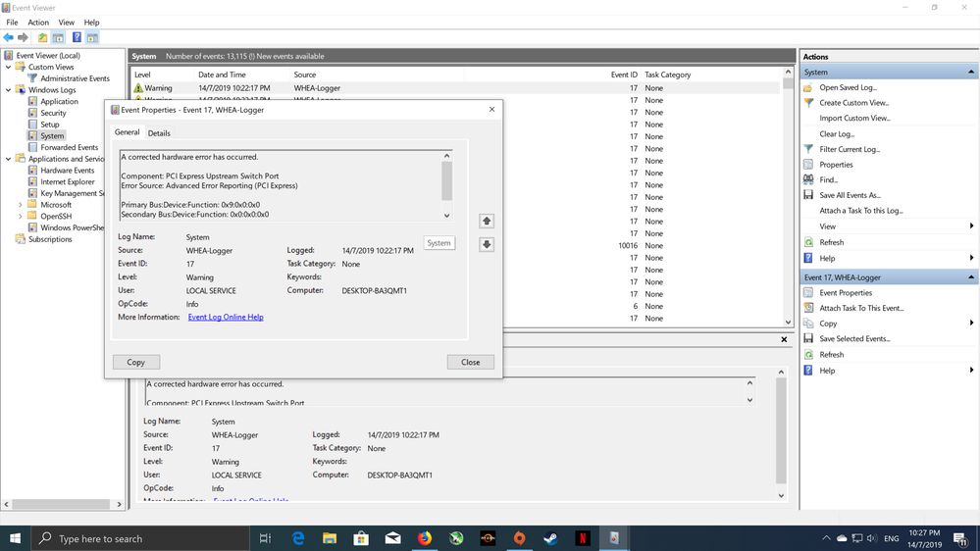Click the Close button in Event Properties
This screenshot has height=551, width=980.
tap(471, 363)
